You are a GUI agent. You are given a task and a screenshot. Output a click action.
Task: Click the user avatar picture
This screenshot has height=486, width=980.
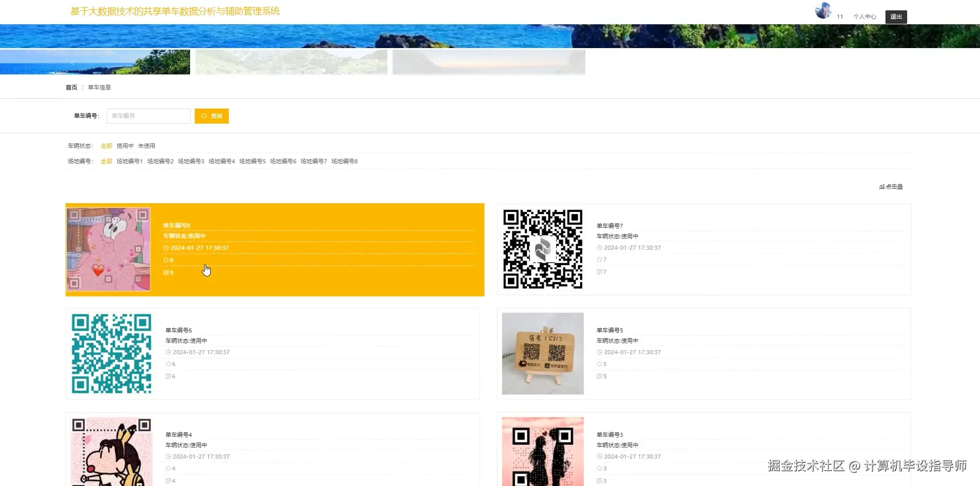pyautogui.click(x=823, y=10)
